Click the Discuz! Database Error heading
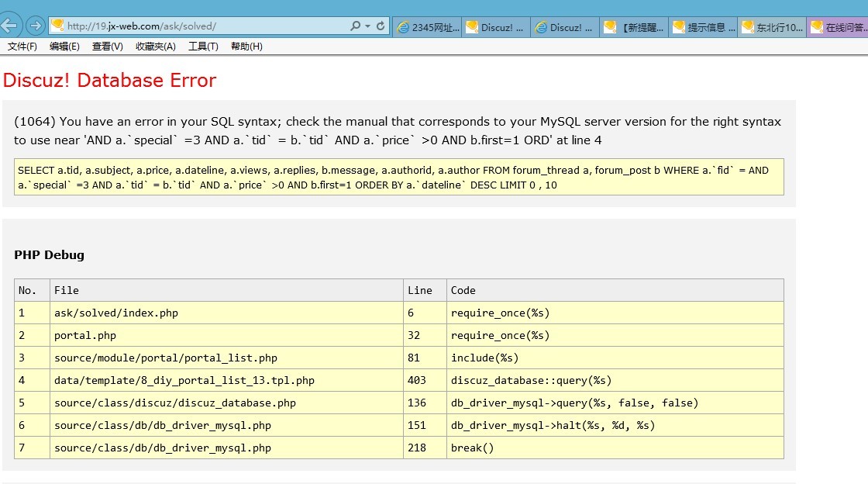868x484 pixels. click(x=109, y=81)
